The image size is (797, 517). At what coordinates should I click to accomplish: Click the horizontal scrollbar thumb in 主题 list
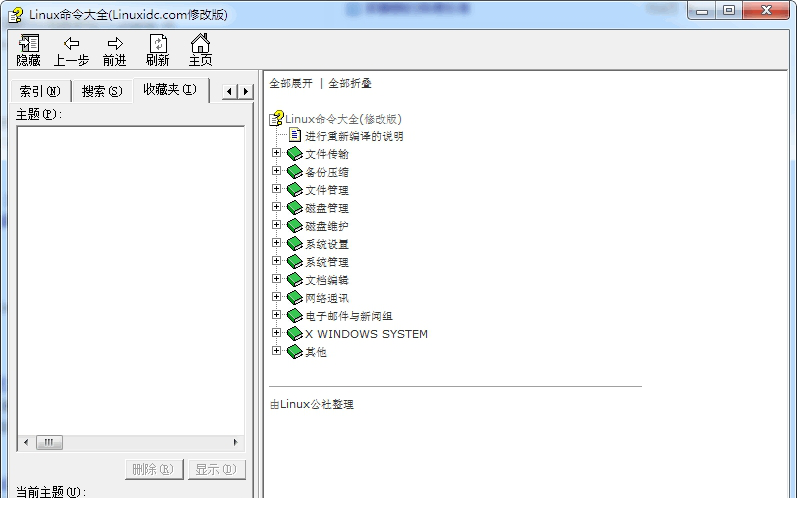pyautogui.click(x=49, y=442)
